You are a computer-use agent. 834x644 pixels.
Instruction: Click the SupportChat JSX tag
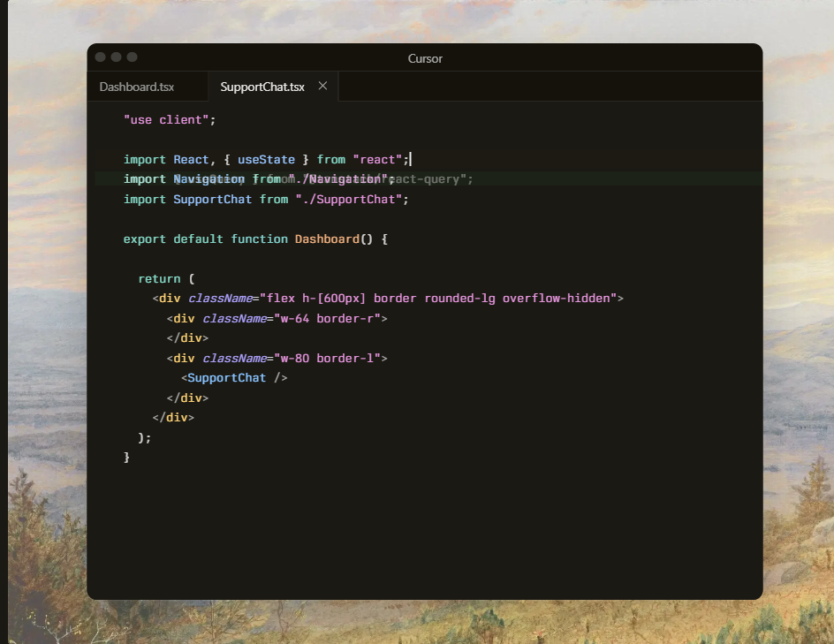(227, 378)
